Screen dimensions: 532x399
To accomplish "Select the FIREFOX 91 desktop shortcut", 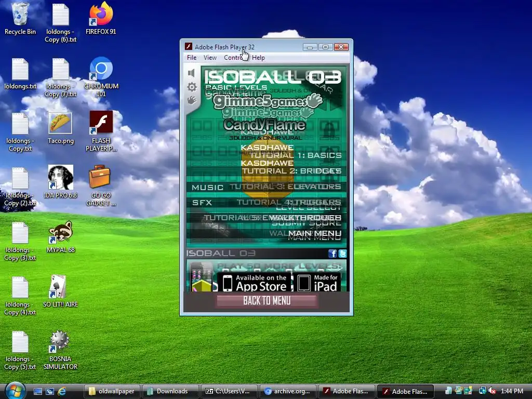I will [x=101, y=19].
